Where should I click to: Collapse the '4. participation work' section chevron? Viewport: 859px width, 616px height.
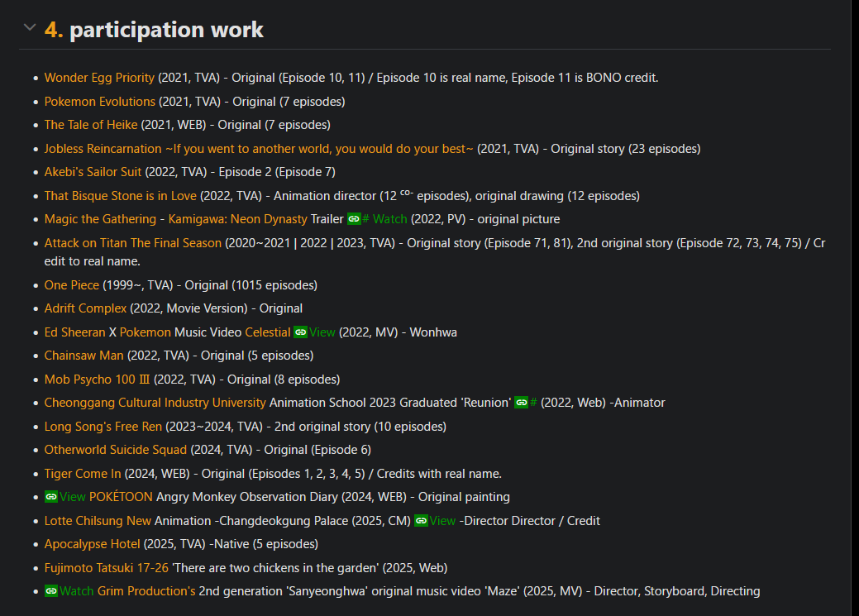[30, 27]
